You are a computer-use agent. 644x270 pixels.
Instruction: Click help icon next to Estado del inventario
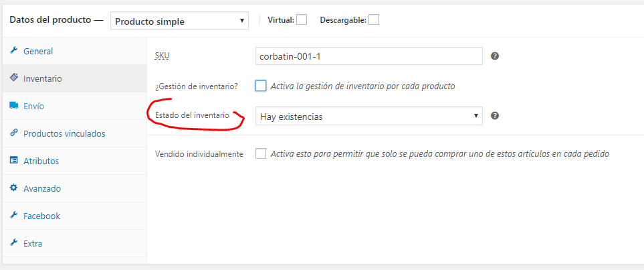click(x=495, y=116)
